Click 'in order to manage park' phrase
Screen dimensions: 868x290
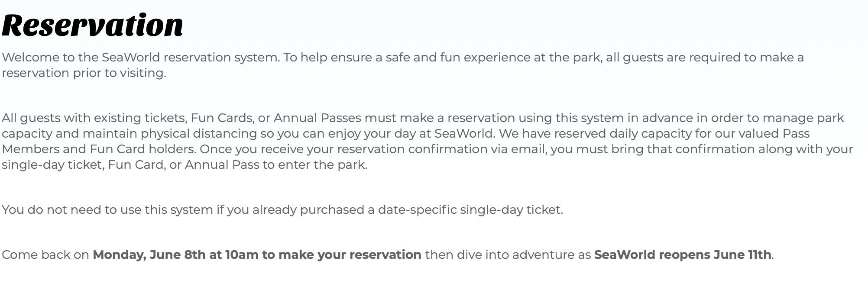click(x=770, y=118)
